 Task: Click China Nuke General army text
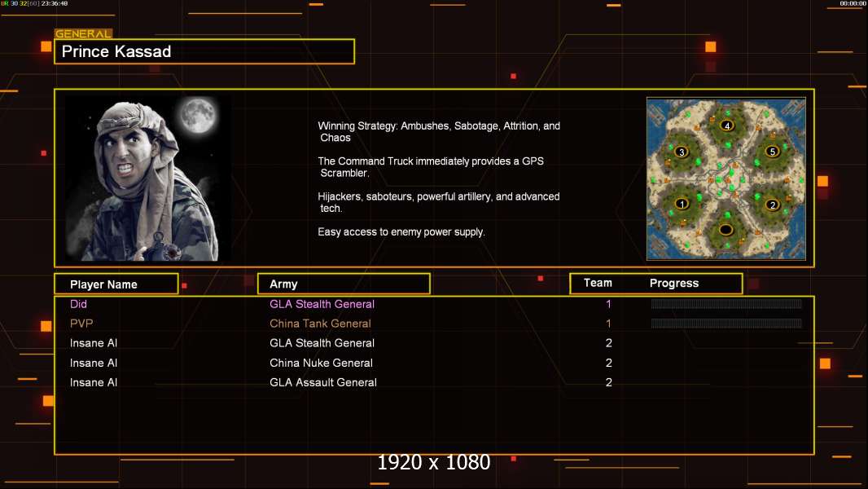(321, 363)
